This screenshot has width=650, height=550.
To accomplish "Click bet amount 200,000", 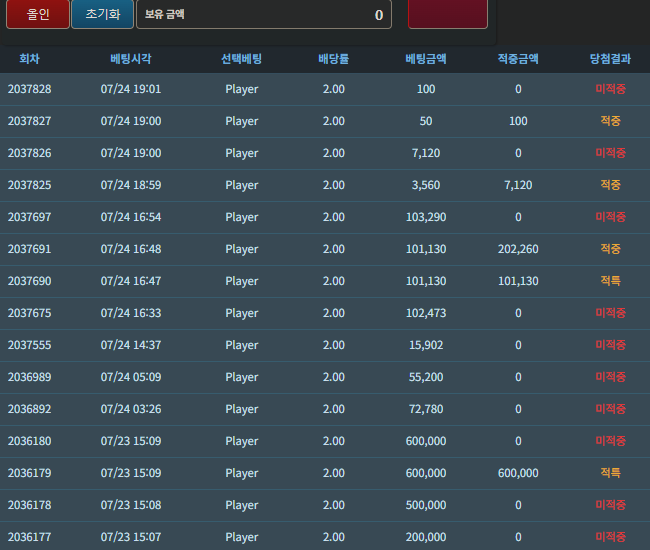I will pos(426,537).
